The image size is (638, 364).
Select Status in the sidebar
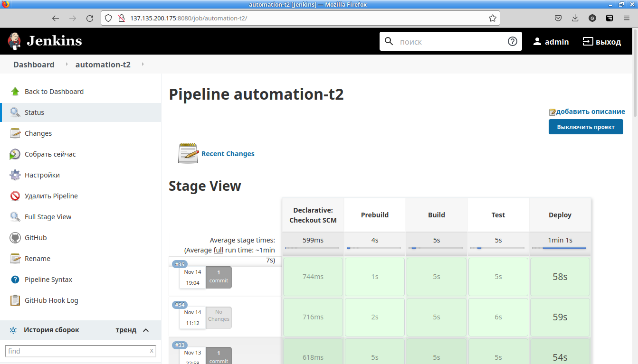coord(81,112)
